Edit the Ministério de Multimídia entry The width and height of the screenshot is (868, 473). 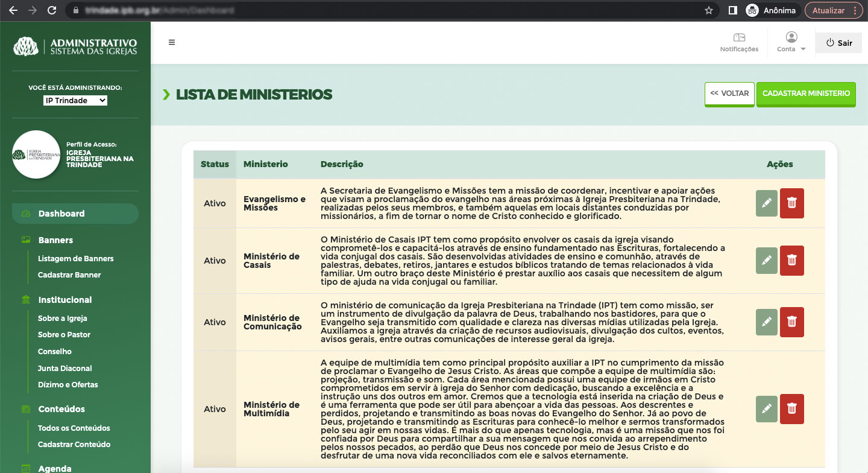tap(766, 409)
